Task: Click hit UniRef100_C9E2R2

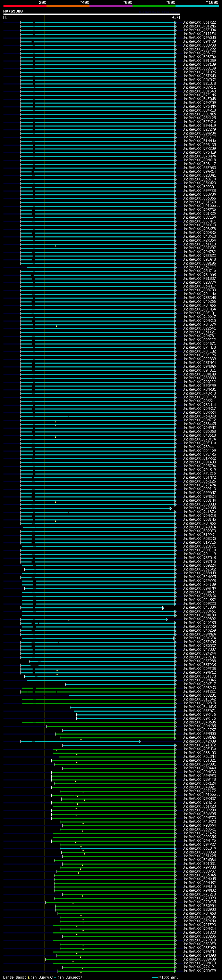Action: pos(199,49)
